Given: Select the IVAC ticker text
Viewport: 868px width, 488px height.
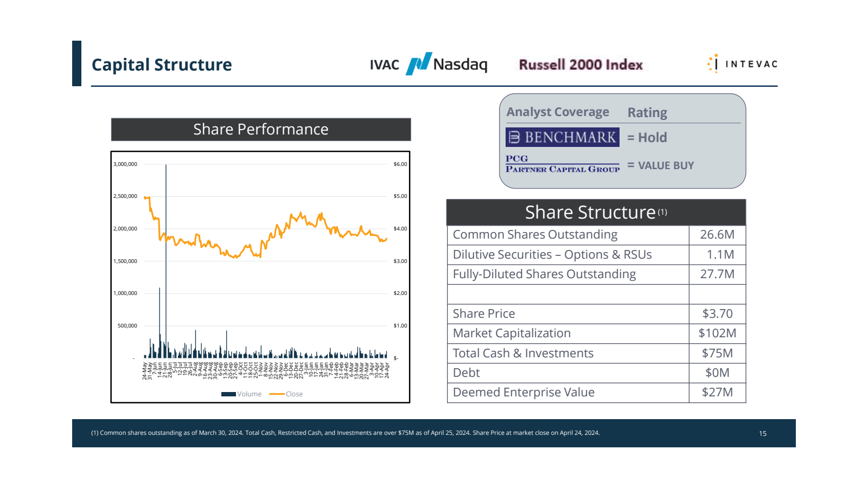Looking at the screenshot, I should pos(384,65).
